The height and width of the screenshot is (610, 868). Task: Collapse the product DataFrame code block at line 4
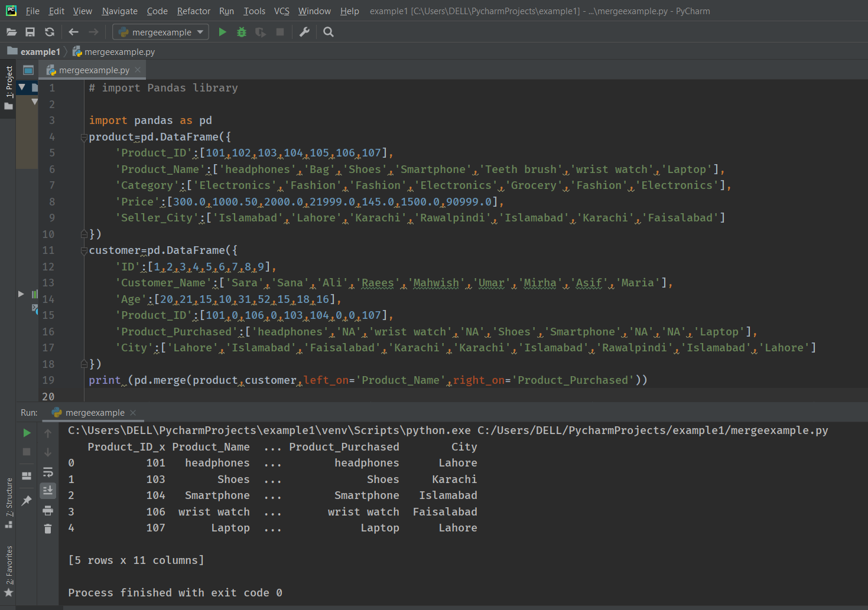click(84, 137)
